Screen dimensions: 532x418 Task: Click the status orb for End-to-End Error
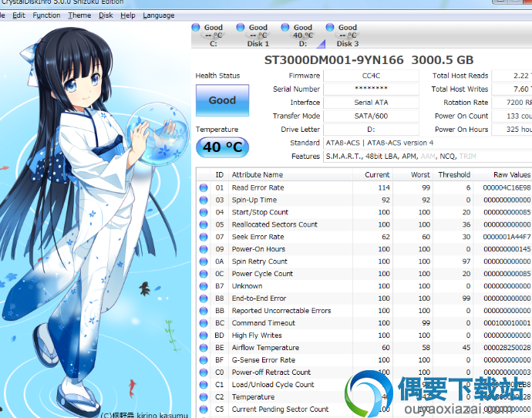pyautogui.click(x=204, y=298)
